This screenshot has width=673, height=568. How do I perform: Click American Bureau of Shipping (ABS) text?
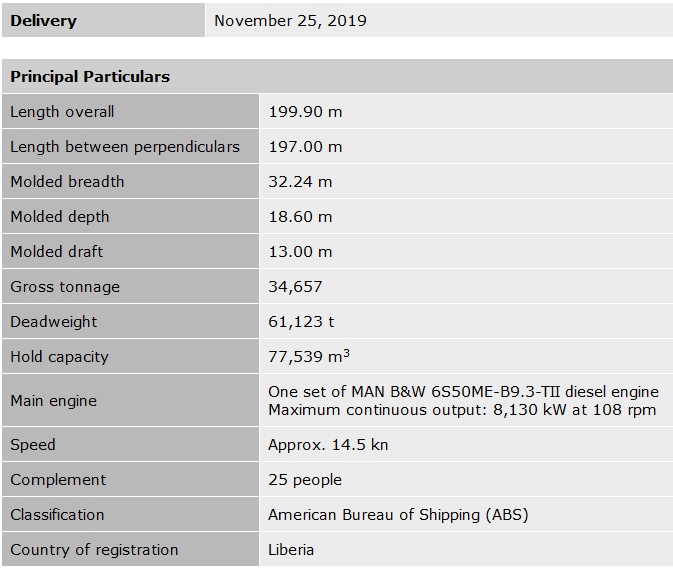pyautogui.click(x=398, y=515)
